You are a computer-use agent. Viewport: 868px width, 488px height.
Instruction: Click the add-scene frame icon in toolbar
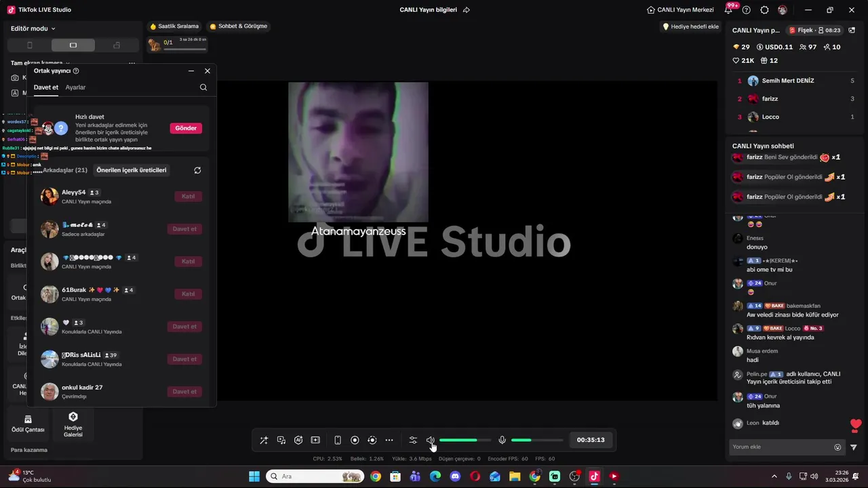tap(315, 440)
